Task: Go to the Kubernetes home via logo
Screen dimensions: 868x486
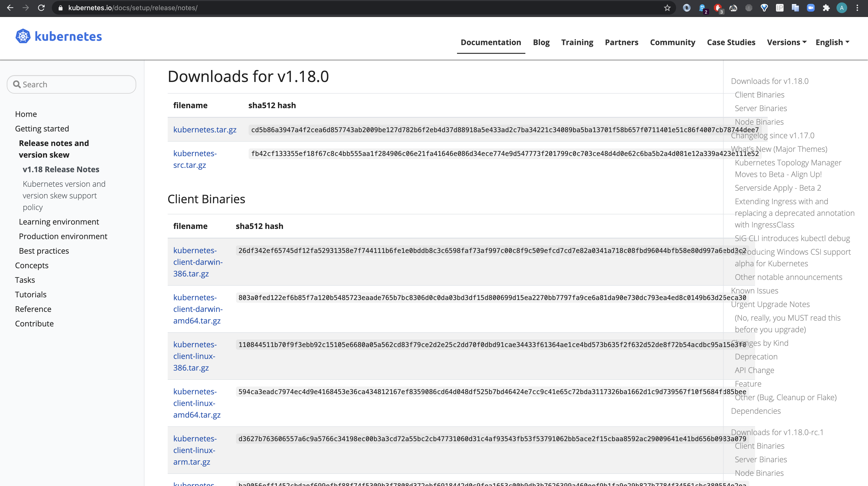Action: [59, 36]
